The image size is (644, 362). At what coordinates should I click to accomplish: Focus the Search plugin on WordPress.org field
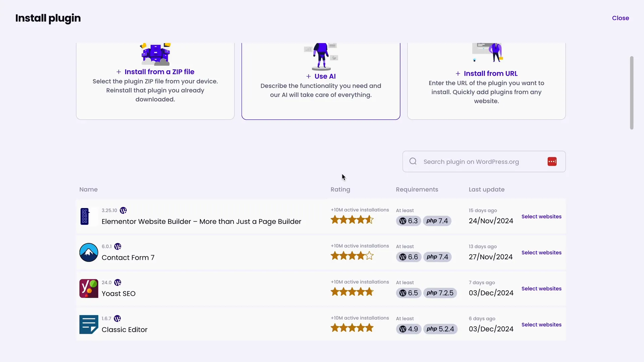tap(484, 162)
